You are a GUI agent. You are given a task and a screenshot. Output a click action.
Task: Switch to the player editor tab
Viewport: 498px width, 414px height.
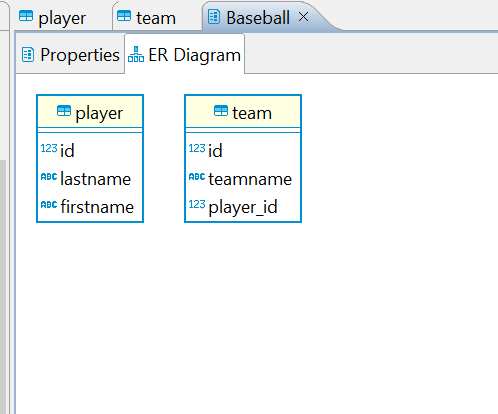point(62,18)
